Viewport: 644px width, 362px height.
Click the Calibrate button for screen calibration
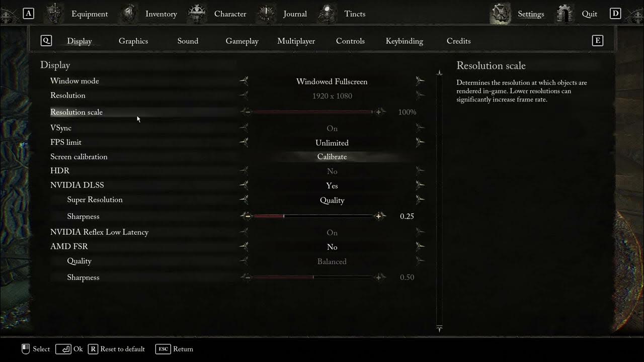(332, 156)
